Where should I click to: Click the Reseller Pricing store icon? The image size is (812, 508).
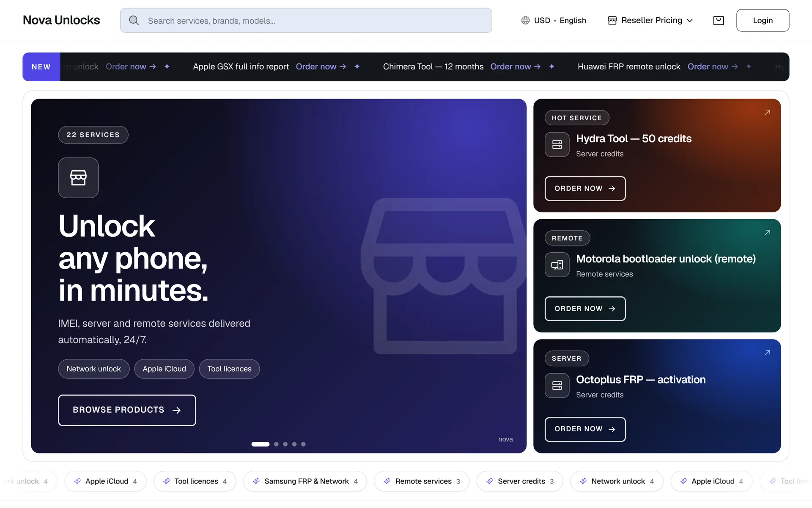point(612,20)
